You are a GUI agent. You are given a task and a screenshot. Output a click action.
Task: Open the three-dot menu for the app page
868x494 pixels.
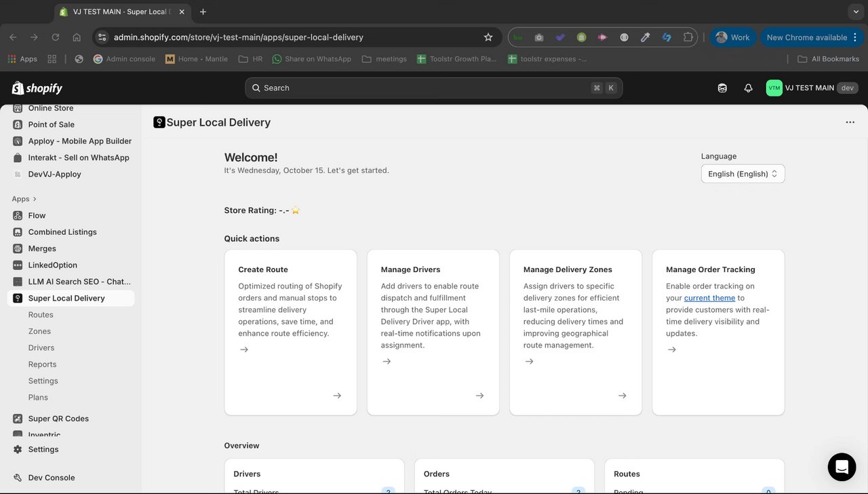[x=850, y=122]
